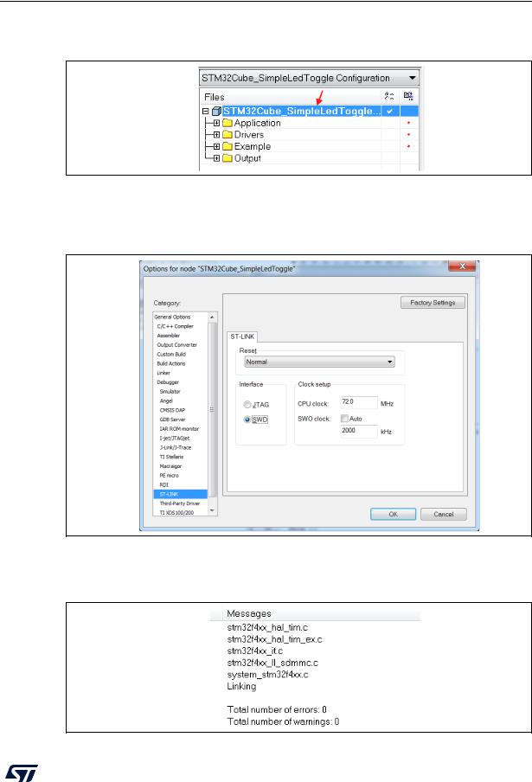
Task: Select highlighted ST-LINK category
Action: click(x=181, y=494)
